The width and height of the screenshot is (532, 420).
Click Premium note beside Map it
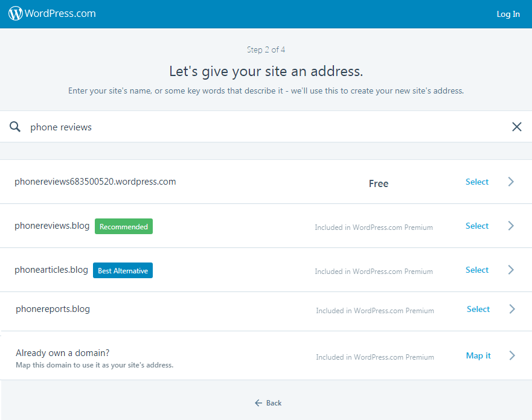[375, 357]
